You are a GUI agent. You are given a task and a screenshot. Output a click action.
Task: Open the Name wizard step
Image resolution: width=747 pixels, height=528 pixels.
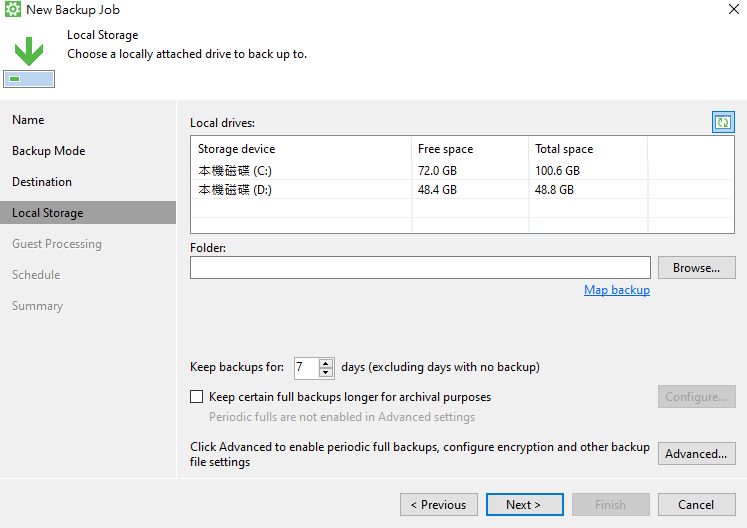click(x=28, y=120)
